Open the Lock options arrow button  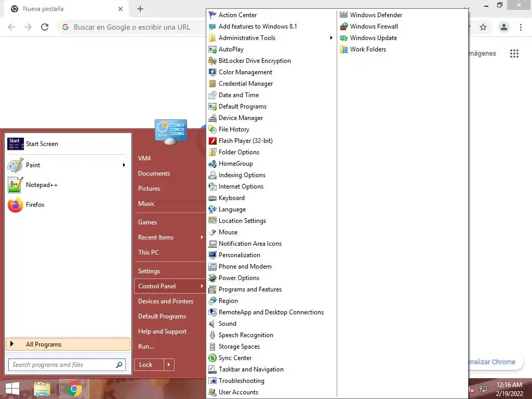click(x=169, y=365)
